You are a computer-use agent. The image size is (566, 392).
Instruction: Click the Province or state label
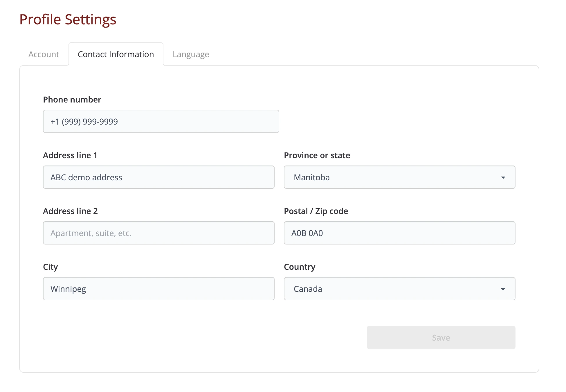[x=317, y=155]
